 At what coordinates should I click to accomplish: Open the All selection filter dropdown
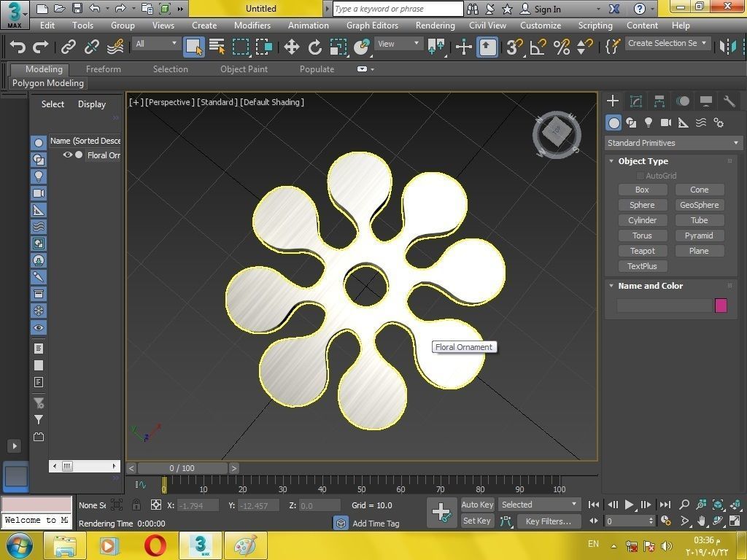156,44
